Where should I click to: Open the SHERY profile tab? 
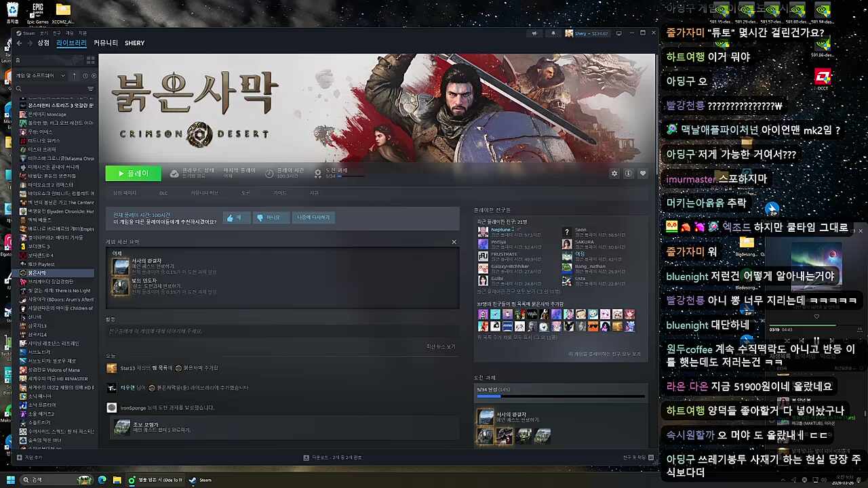(x=134, y=43)
